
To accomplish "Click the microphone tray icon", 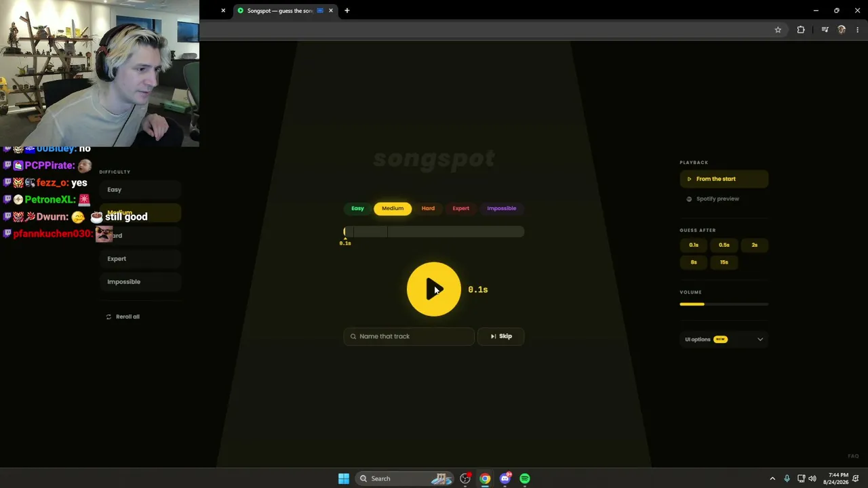I will (787, 479).
